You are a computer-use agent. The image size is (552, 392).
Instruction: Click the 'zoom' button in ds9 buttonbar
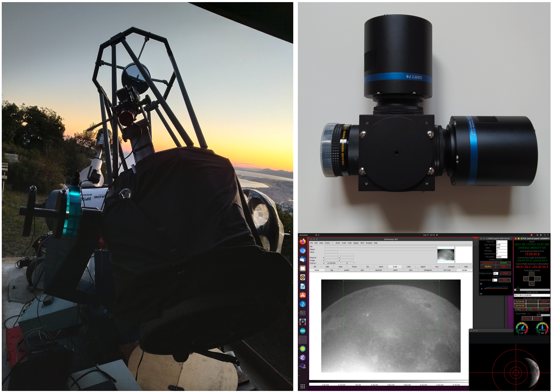[x=381, y=267]
